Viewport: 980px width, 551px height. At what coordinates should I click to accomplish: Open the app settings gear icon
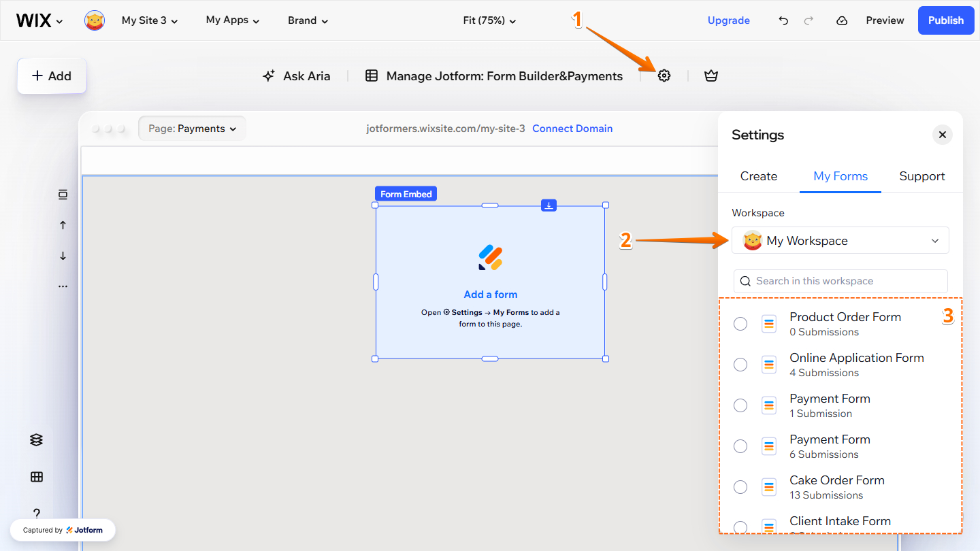coord(664,76)
